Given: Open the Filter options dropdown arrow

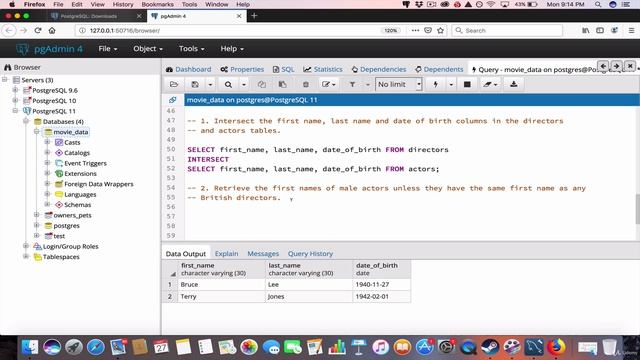Looking at the screenshot, I should (367, 84).
